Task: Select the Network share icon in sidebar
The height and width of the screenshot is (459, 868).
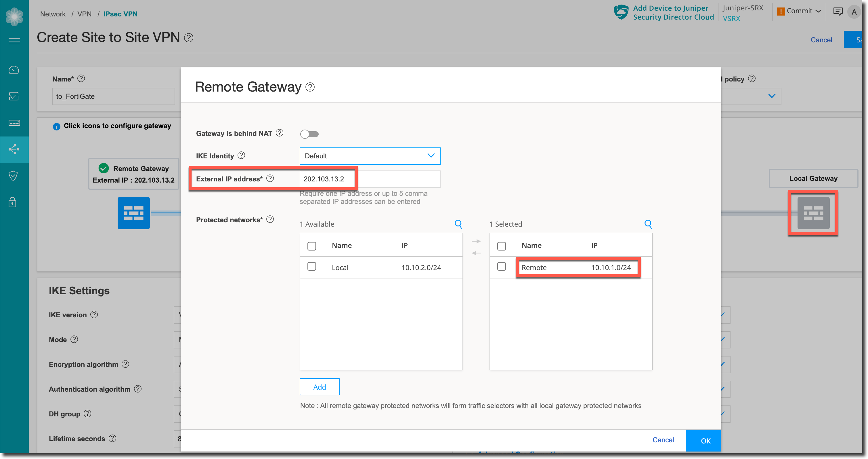Action: coord(14,149)
